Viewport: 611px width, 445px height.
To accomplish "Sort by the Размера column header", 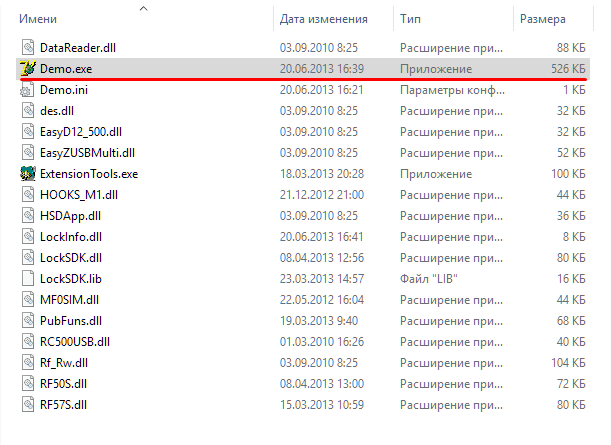I will [543, 19].
